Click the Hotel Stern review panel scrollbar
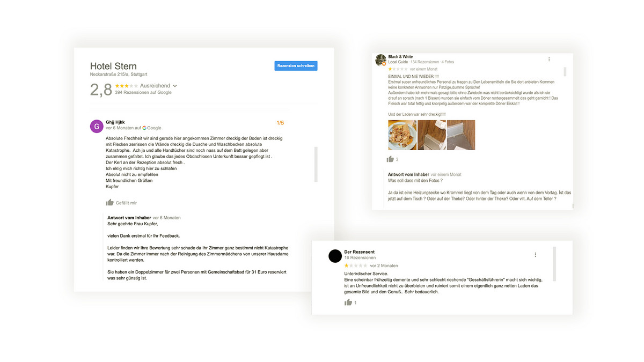Image resolution: width=644 pixels, height=362 pixels. [x=316, y=164]
